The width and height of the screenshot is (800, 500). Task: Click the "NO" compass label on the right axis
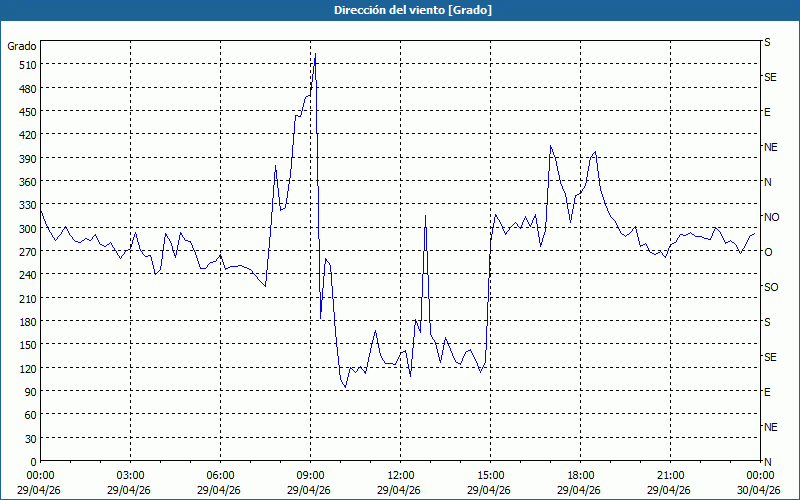[771, 217]
